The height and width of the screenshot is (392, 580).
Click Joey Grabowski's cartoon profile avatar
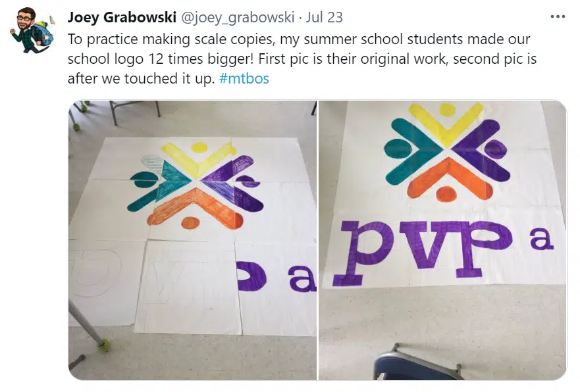[32, 30]
